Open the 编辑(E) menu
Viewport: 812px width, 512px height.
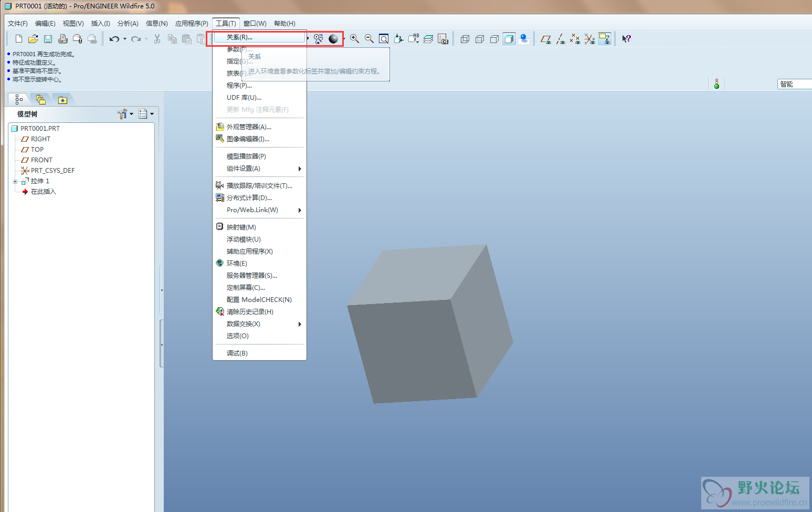[x=45, y=24]
